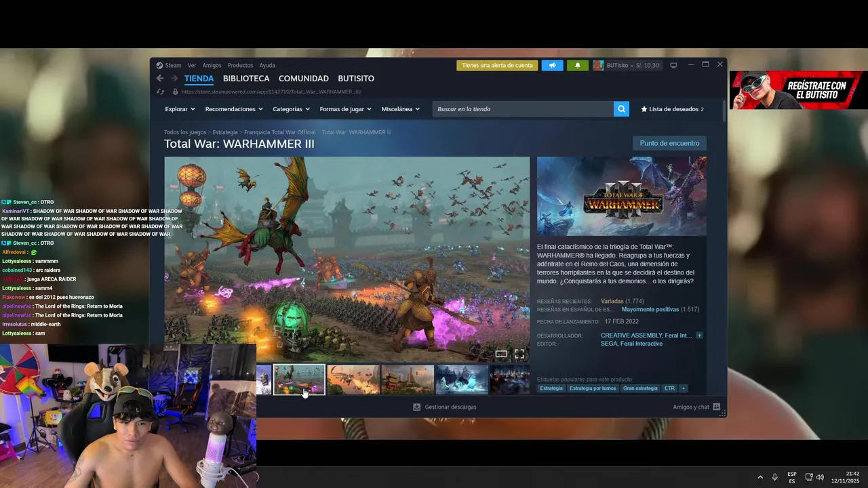This screenshot has width=868, height=488.
Task: Open the Productos menu
Action: tap(240, 66)
